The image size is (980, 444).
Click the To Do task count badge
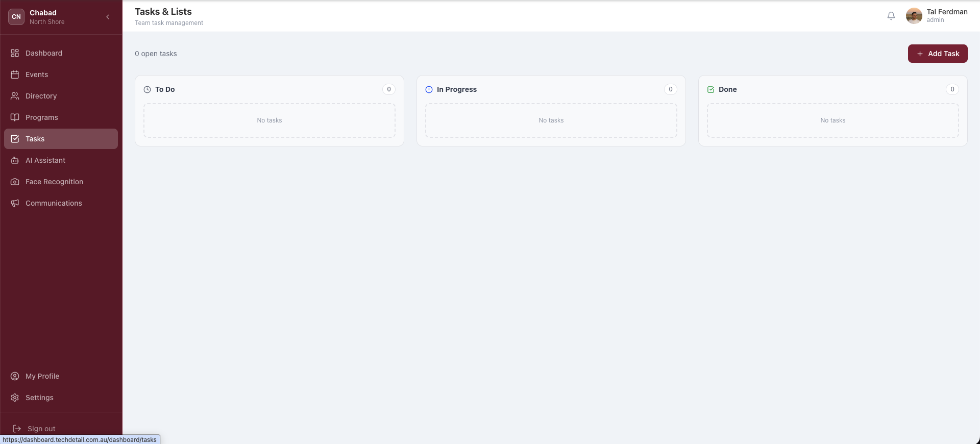pos(389,89)
